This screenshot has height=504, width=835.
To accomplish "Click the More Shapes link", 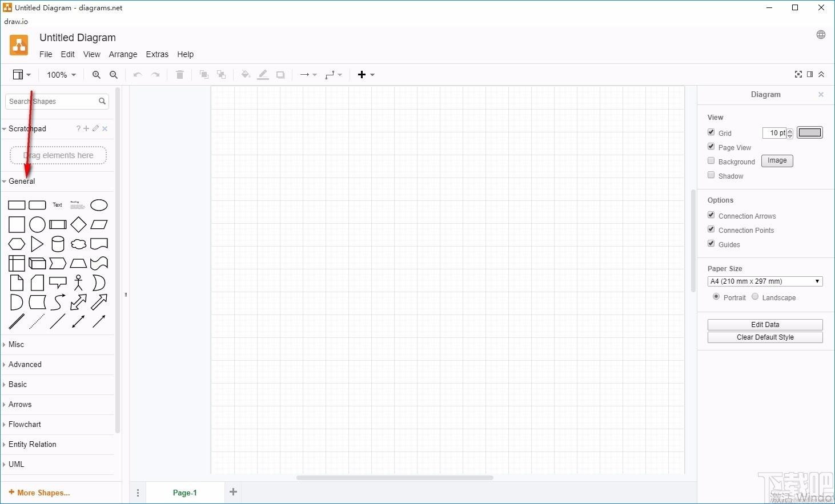I will click(x=39, y=493).
